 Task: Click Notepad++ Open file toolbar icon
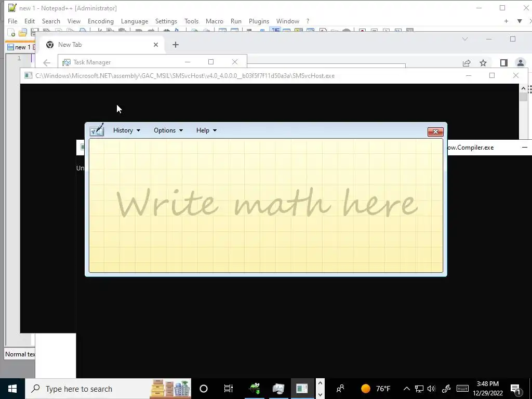[x=23, y=33]
